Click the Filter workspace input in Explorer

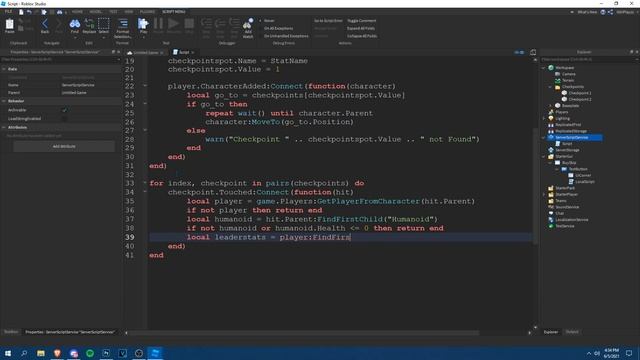588,60
